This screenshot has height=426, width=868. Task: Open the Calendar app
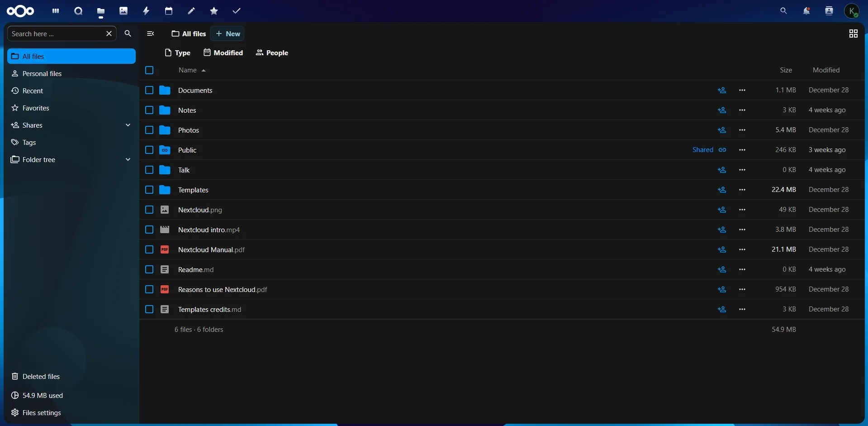click(169, 11)
